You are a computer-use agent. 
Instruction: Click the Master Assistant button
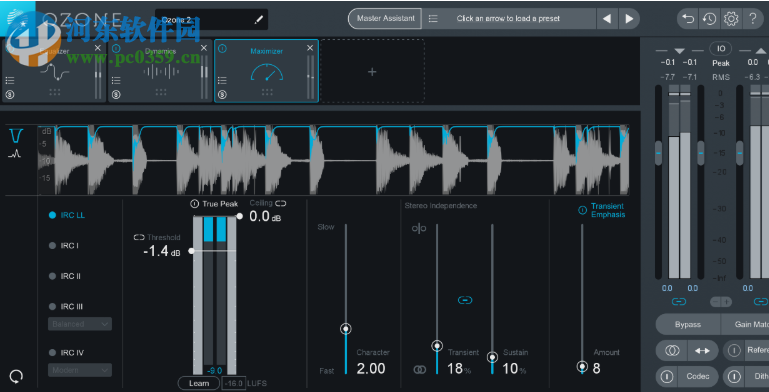click(x=385, y=19)
